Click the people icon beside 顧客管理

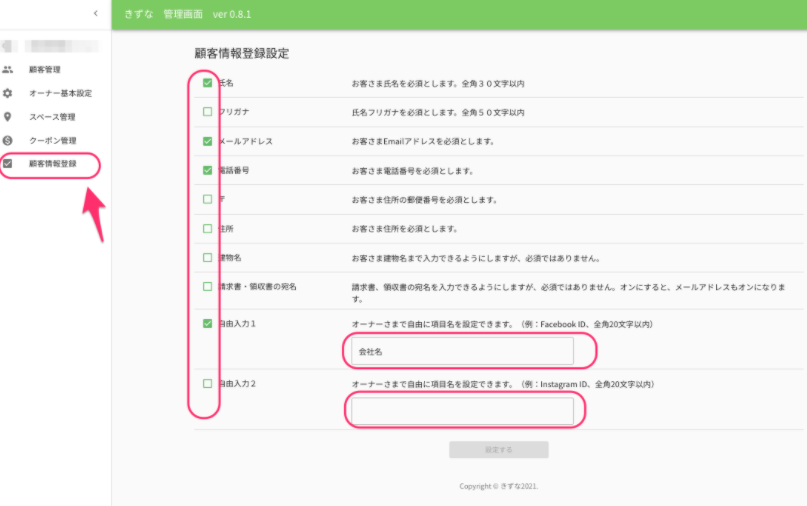8,70
